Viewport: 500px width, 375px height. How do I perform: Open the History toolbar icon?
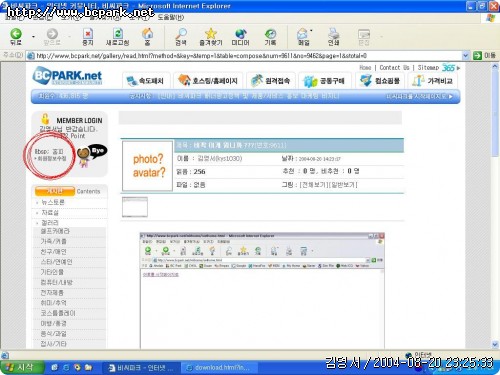click(x=270, y=36)
